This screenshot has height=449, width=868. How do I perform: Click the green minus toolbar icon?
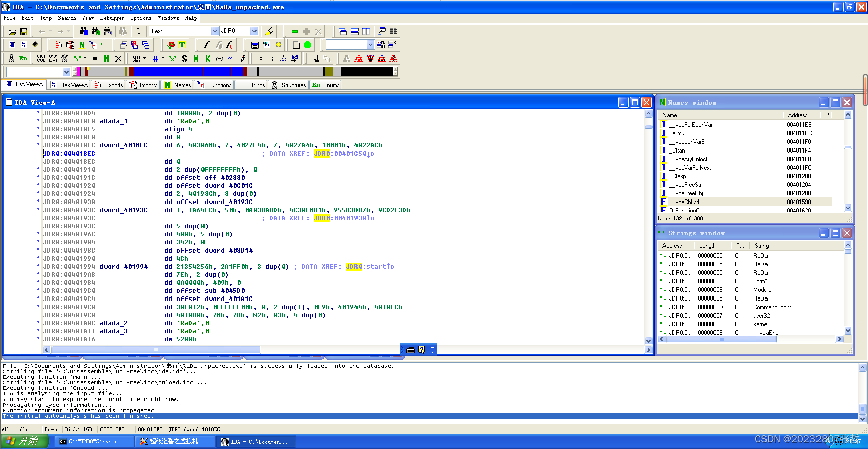click(x=295, y=31)
